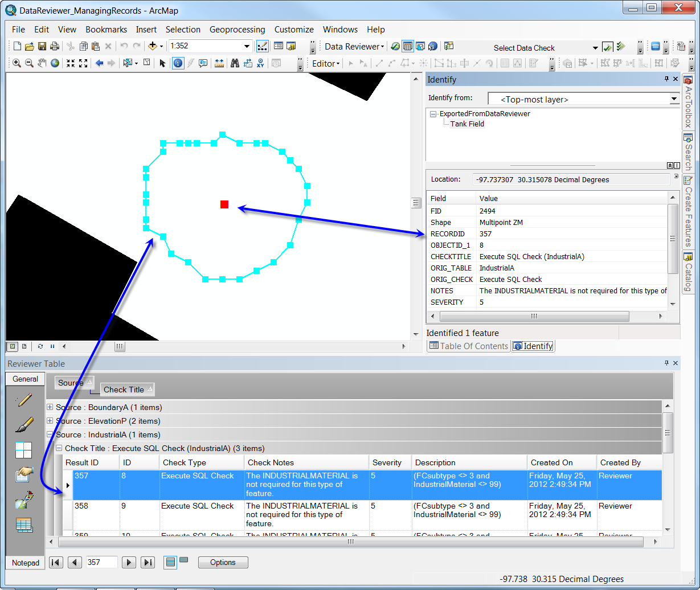Print the current map
700x590 pixels.
[x=55, y=46]
